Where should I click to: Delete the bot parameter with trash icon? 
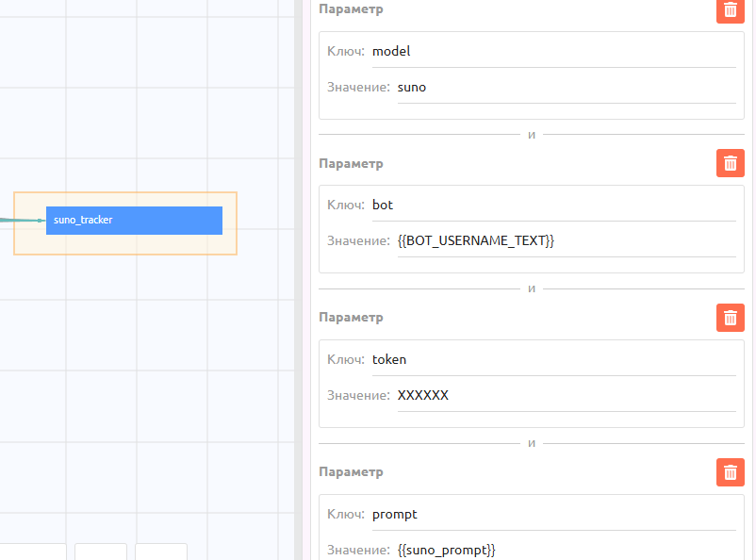click(730, 163)
